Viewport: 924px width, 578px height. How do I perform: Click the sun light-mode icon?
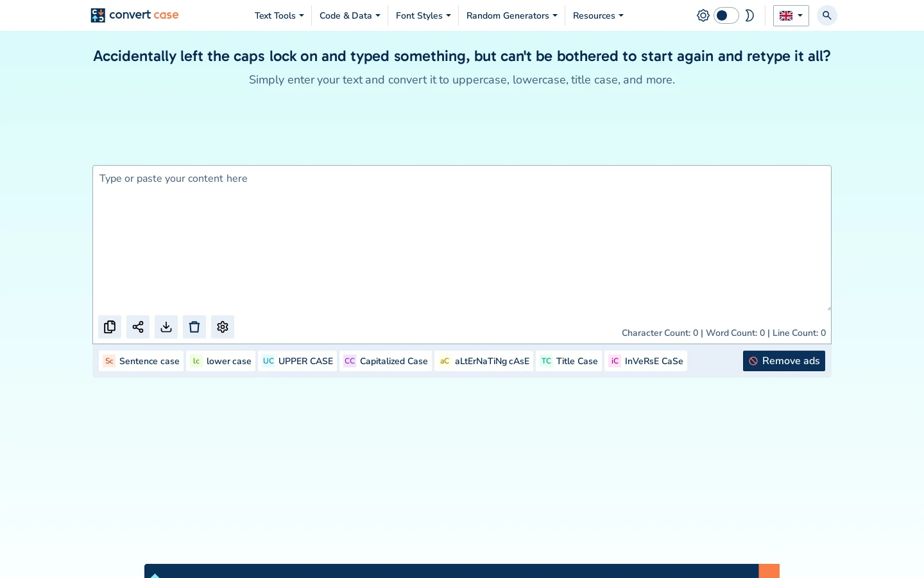tap(703, 15)
